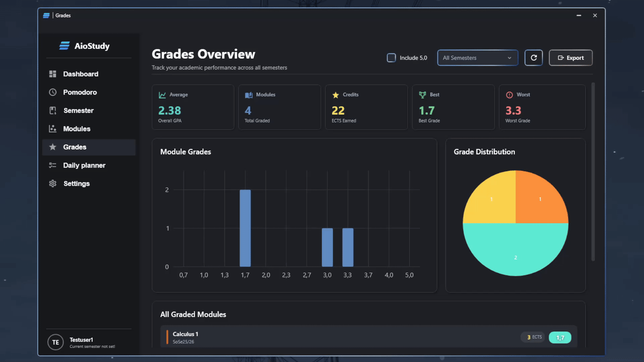Click the star icon on the Credits card

[335, 95]
